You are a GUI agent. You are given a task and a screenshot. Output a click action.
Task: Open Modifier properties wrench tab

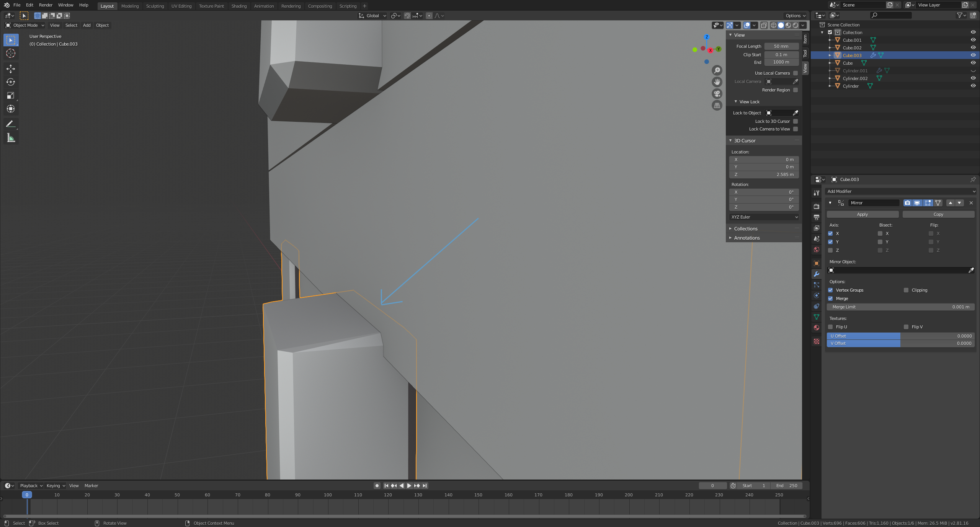pos(817,274)
